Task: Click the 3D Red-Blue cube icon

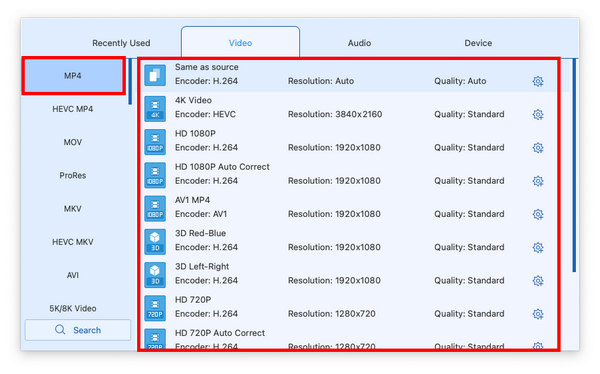Action: click(x=155, y=242)
